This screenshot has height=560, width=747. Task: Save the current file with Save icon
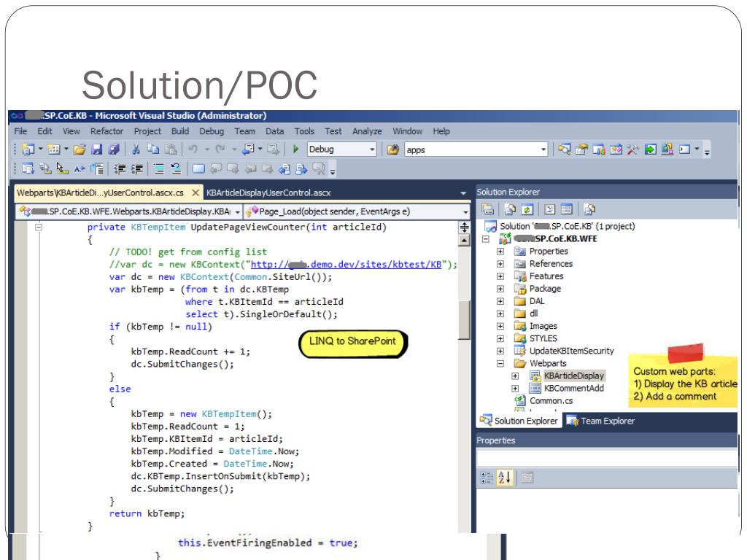click(x=97, y=149)
